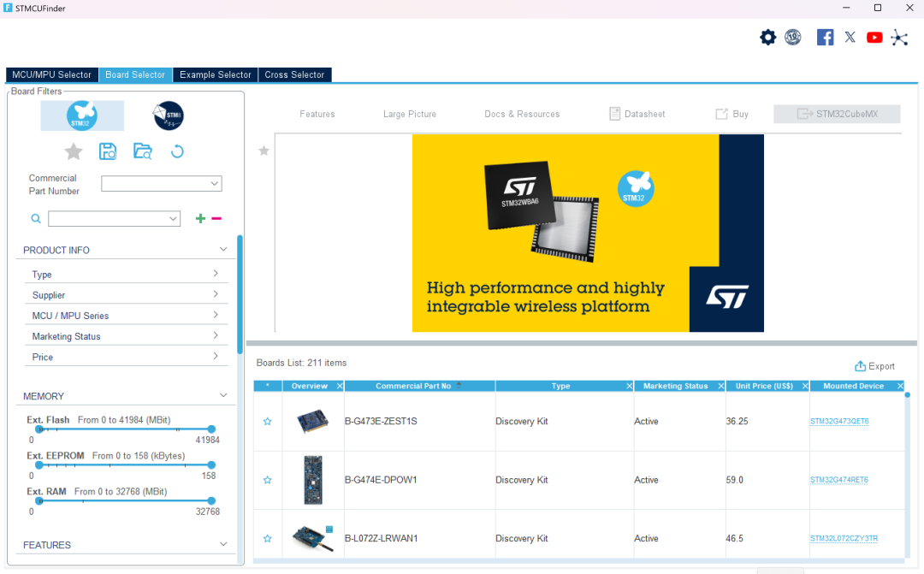Select the STM32 butterfly board filter
Image resolution: width=924 pixels, height=574 pixels.
pyautogui.click(x=82, y=115)
